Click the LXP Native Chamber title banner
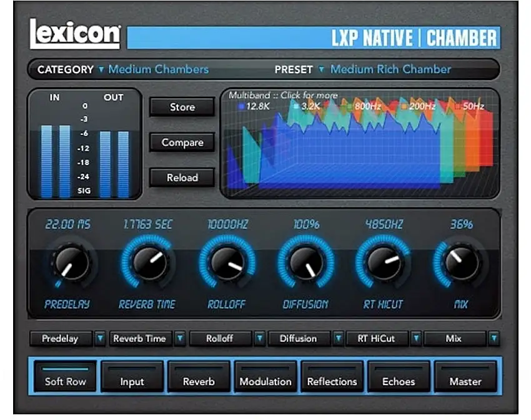531x420 pixels. coord(314,37)
